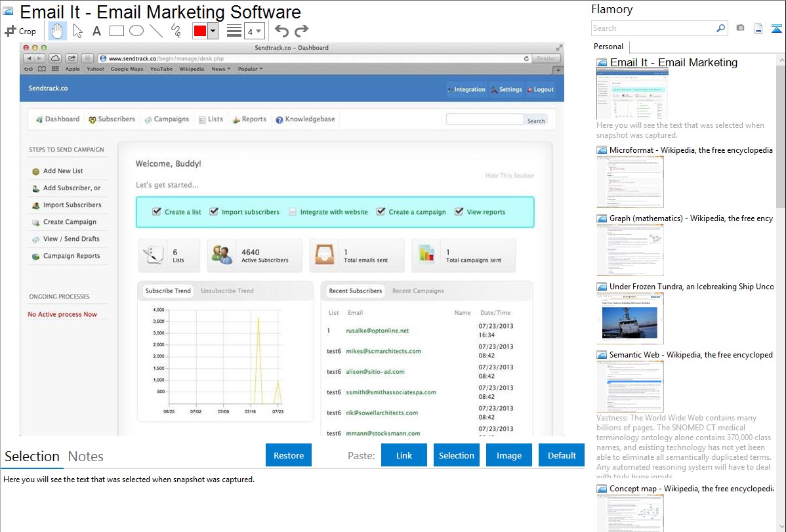Select the arrow pointer tool
The image size is (786, 532).
coord(77,31)
